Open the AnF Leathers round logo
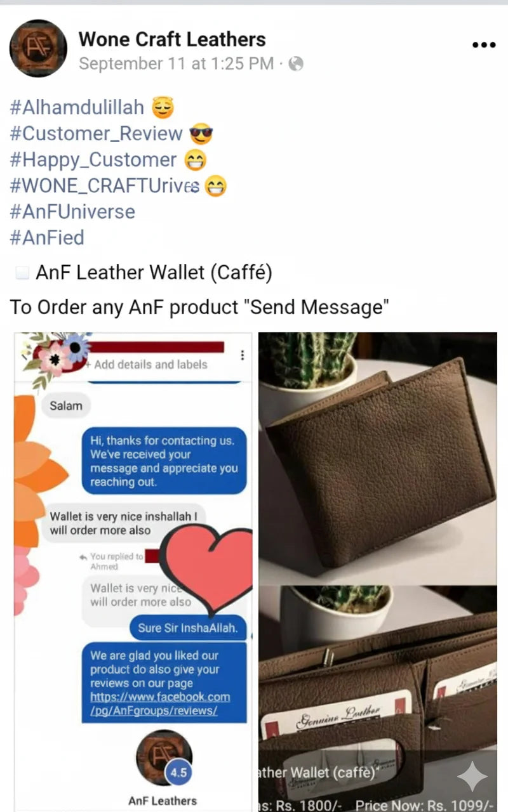 pyautogui.click(x=164, y=757)
